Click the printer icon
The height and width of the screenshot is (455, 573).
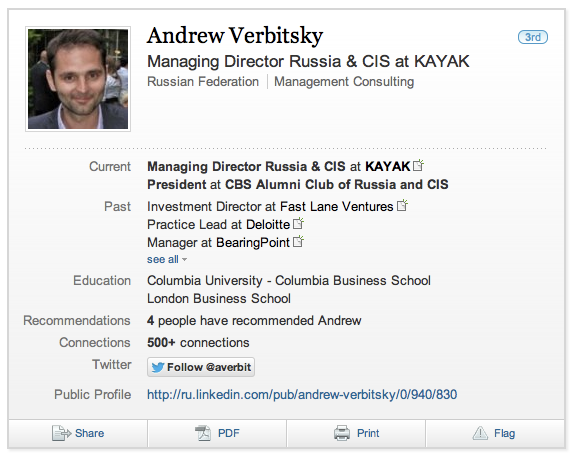(342, 433)
